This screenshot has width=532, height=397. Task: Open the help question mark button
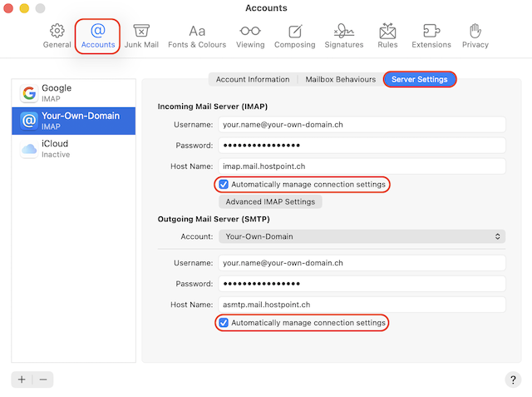[513, 380]
